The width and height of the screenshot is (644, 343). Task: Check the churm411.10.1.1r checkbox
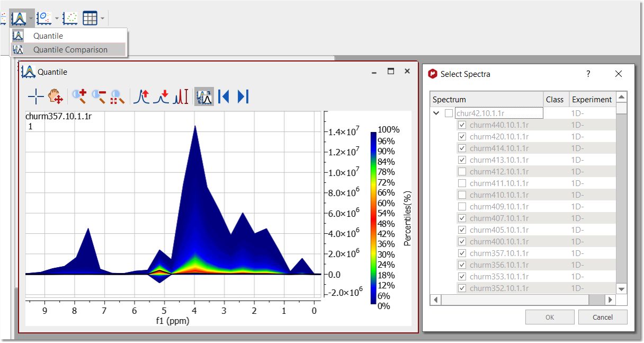pos(462,183)
